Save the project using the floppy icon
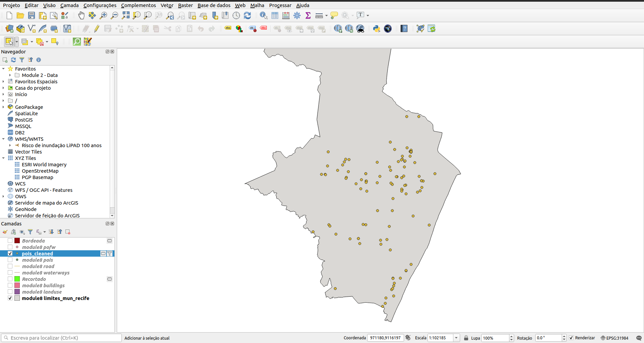This screenshot has height=343, width=644. pyautogui.click(x=32, y=15)
